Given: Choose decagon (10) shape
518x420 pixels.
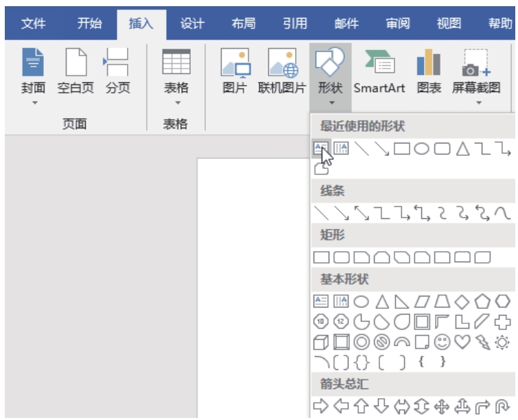Looking at the screenshot, I should 320,322.
